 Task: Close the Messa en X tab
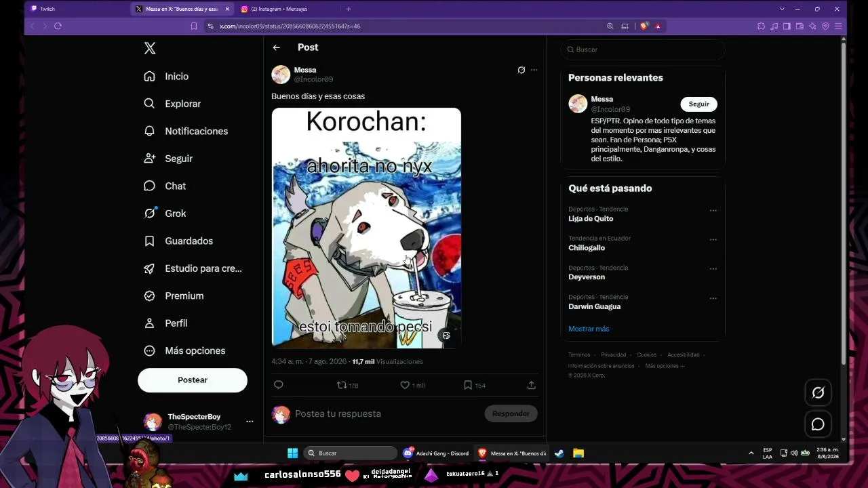[x=226, y=9]
